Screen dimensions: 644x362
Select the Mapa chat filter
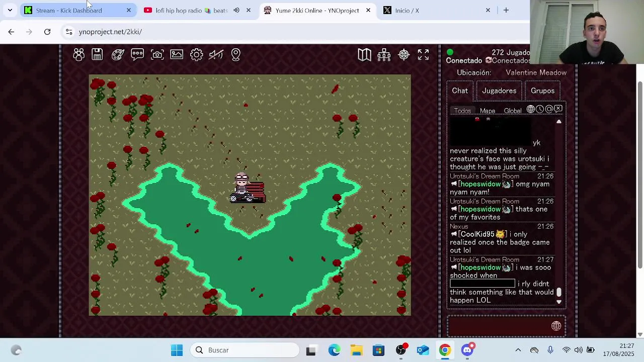[487, 111]
